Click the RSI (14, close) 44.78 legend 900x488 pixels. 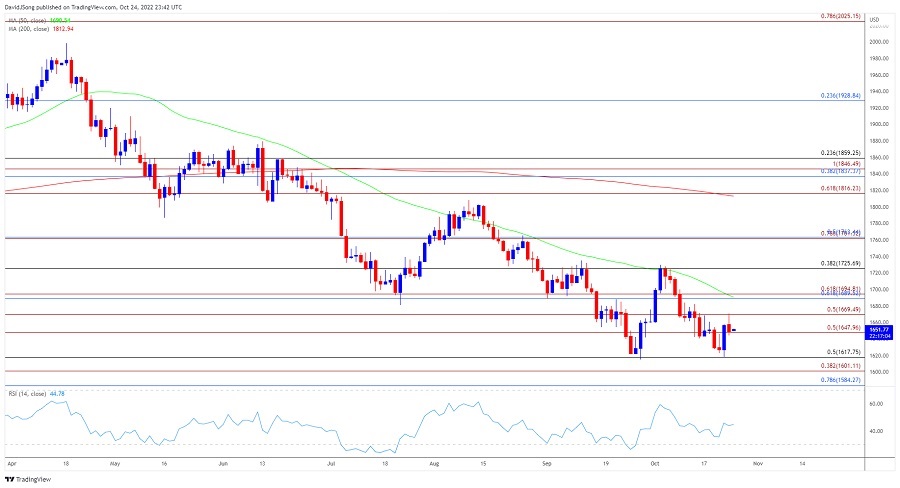[x=36, y=394]
